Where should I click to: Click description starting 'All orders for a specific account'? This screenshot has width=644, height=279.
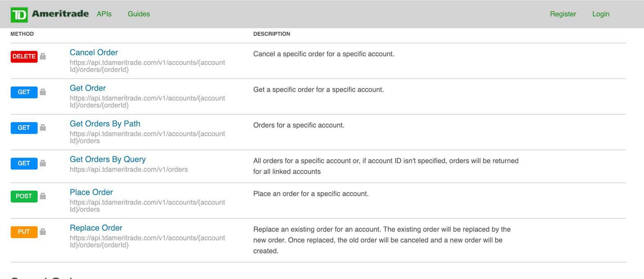pos(386,166)
